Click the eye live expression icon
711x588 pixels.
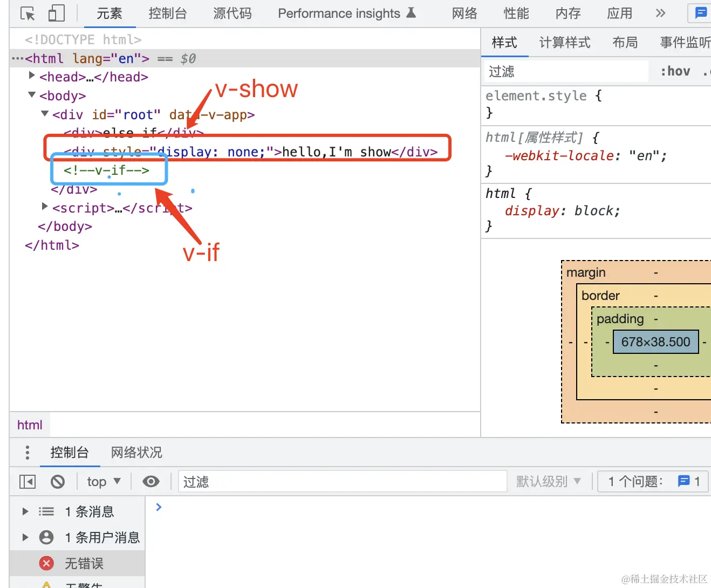(x=151, y=481)
